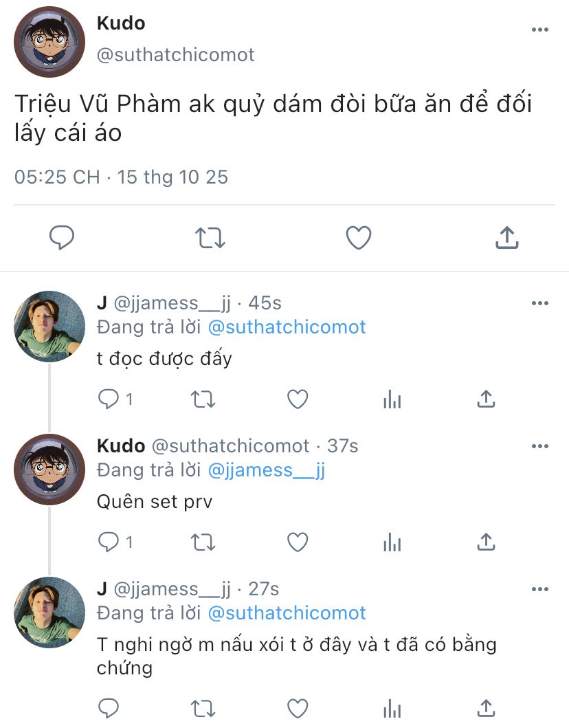Reply to Kudo's main tweet
Viewport: 569px width, 728px height.
[62, 238]
